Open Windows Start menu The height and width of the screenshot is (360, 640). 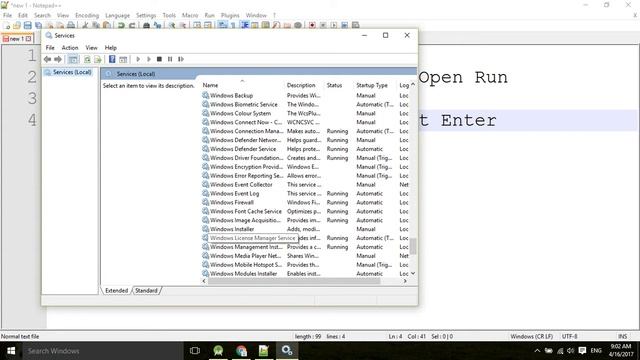[11, 351]
